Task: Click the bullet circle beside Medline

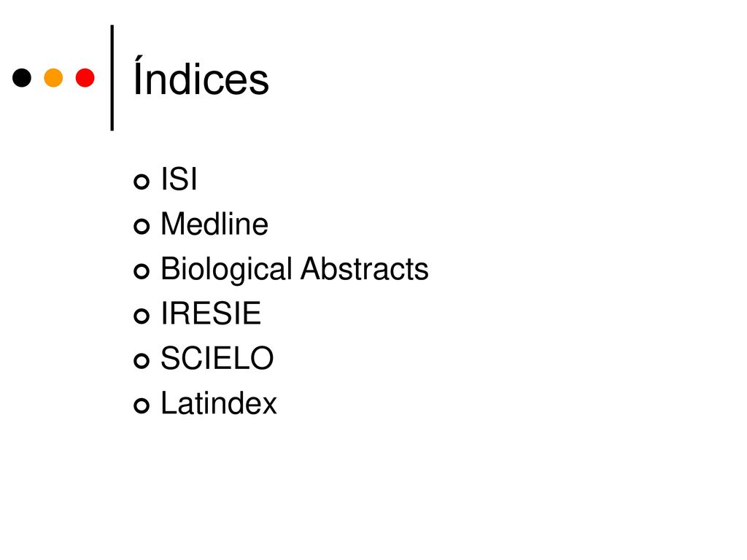Action: click(142, 226)
